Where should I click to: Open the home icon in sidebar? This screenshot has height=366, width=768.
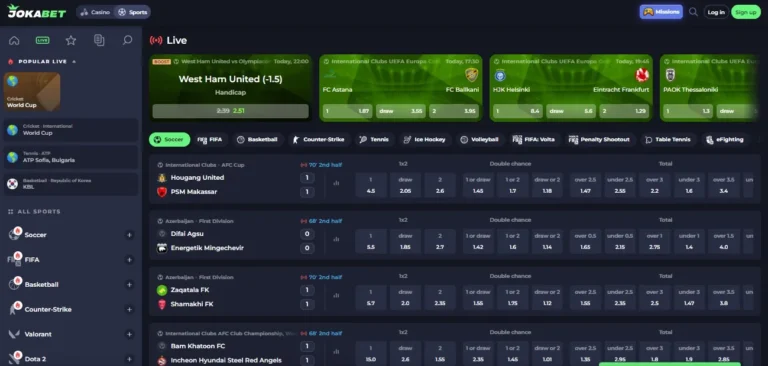click(14, 41)
